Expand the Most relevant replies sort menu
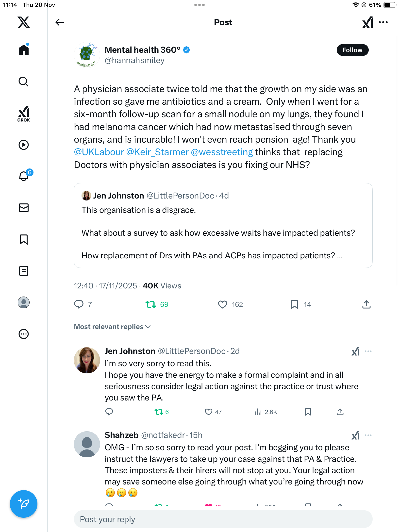 tap(112, 327)
